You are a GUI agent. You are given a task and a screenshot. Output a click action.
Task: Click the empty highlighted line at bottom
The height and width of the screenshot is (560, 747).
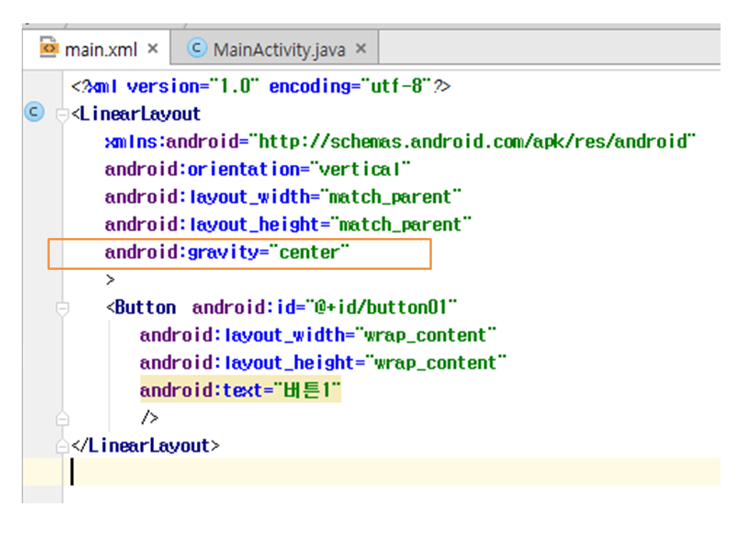tap(389, 472)
